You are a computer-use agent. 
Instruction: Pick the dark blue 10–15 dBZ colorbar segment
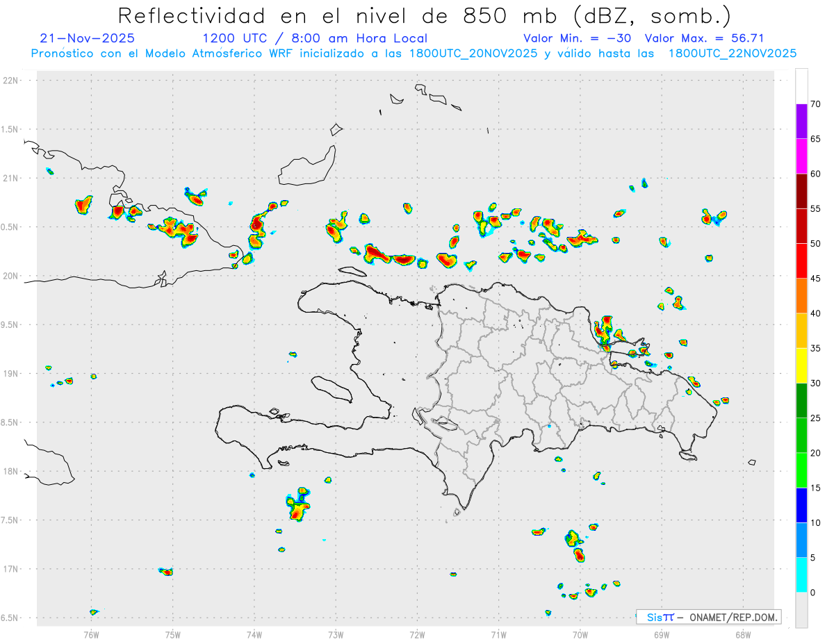pyautogui.click(x=801, y=505)
